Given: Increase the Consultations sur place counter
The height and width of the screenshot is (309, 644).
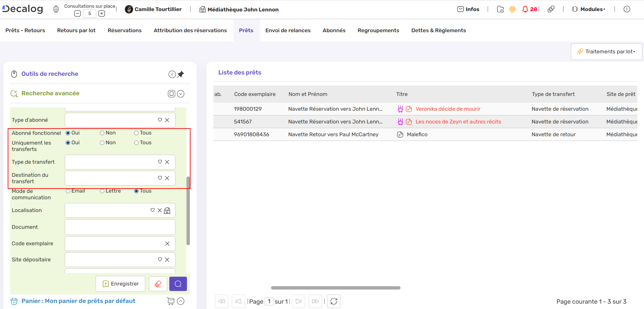Looking at the screenshot, I should [x=102, y=13].
